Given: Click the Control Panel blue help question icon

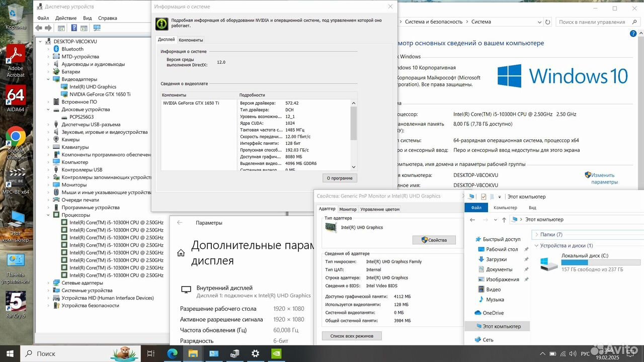Looking at the screenshot, I should click(x=633, y=34).
